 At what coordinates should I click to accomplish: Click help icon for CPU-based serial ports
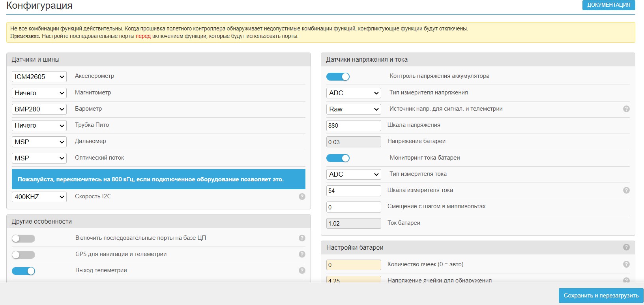click(302, 238)
